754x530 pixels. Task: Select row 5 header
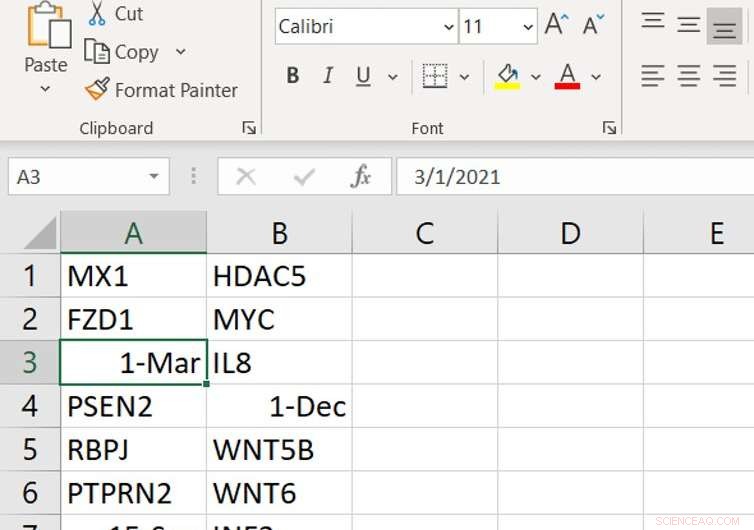click(x=30, y=449)
